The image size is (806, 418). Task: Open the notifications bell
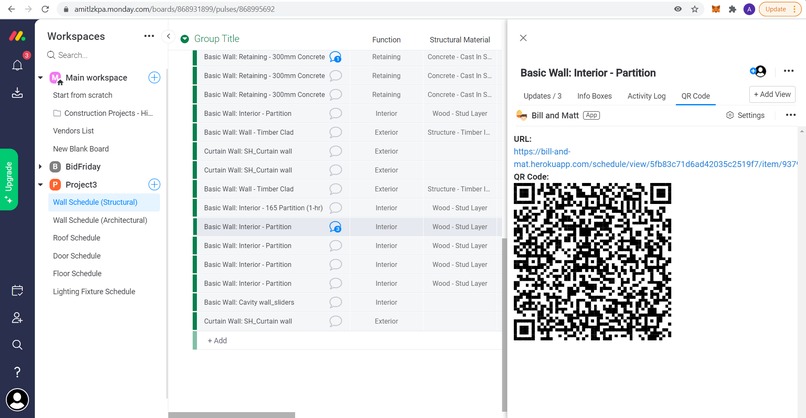(x=17, y=65)
